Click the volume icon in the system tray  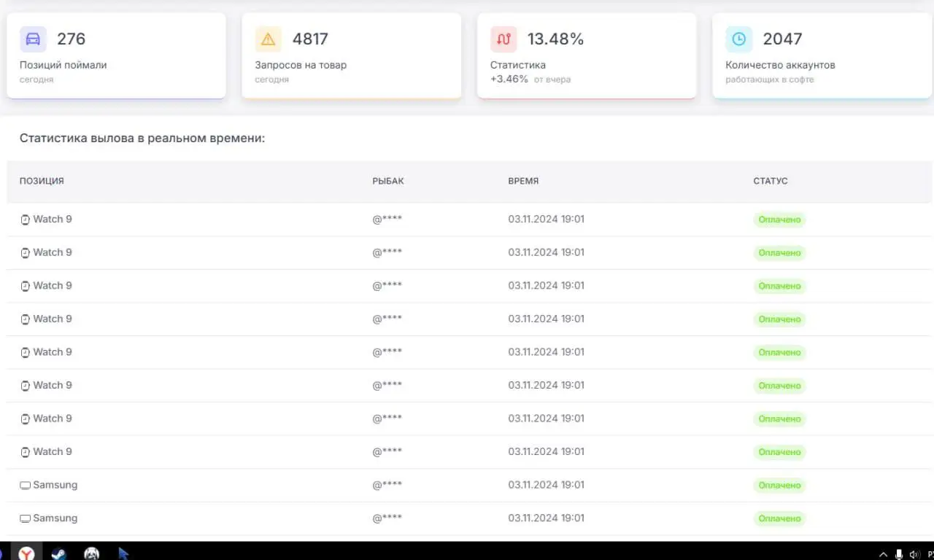click(x=915, y=554)
